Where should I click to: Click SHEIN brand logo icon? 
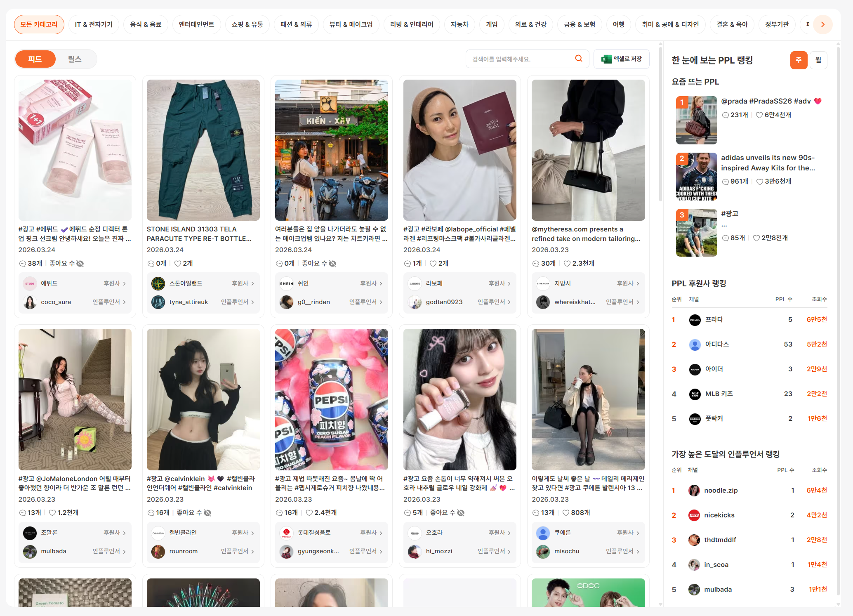(286, 283)
